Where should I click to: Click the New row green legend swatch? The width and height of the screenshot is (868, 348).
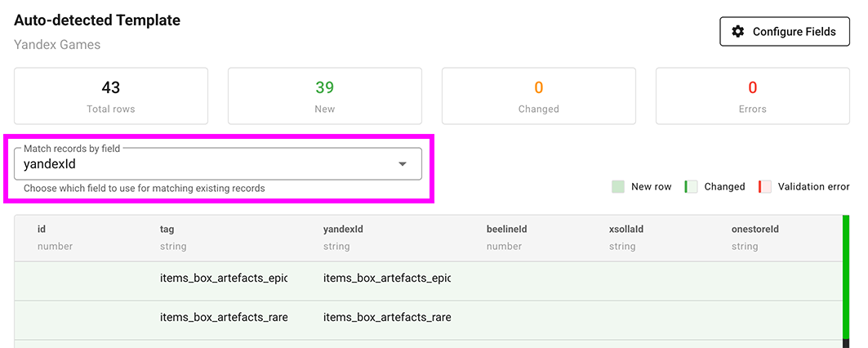click(x=618, y=187)
